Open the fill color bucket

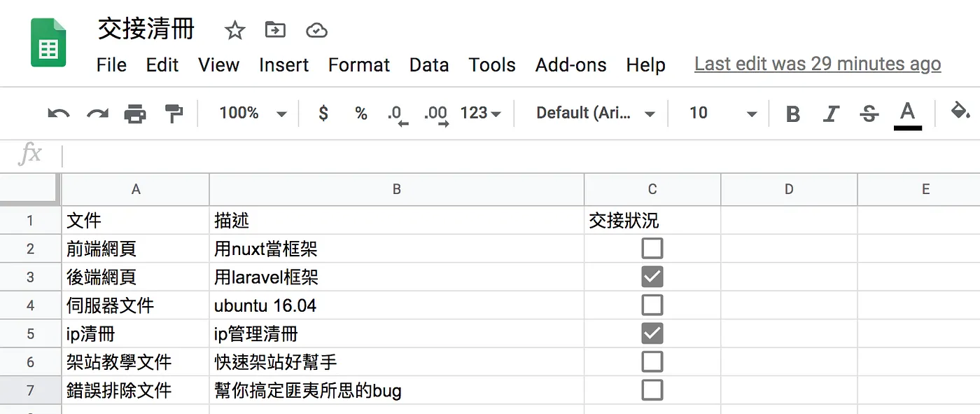tap(960, 111)
